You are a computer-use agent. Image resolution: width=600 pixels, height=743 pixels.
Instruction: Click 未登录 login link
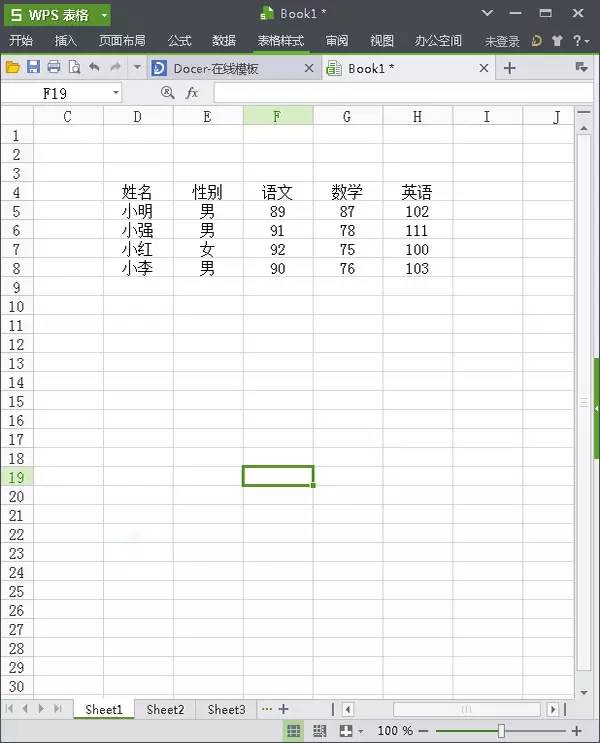tap(502, 42)
